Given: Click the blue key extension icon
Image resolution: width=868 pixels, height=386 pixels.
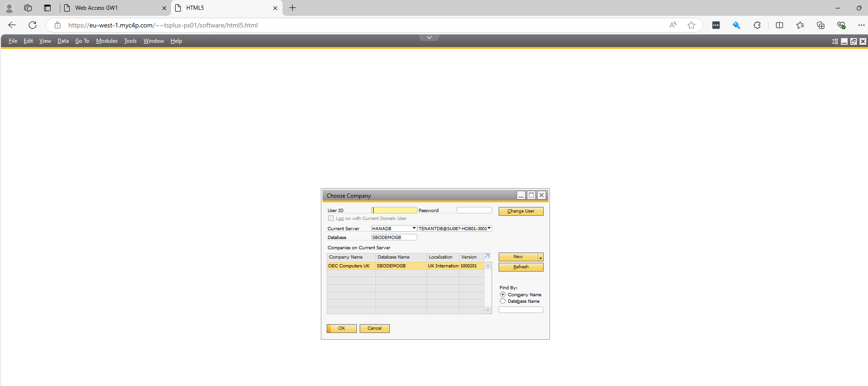Looking at the screenshot, I should [x=736, y=25].
